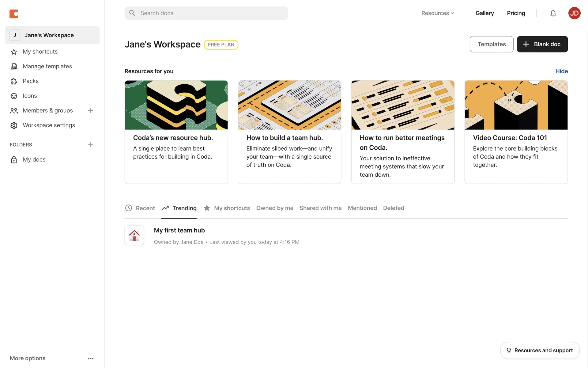Open the notifications bell
The image size is (588, 368).
click(x=553, y=13)
